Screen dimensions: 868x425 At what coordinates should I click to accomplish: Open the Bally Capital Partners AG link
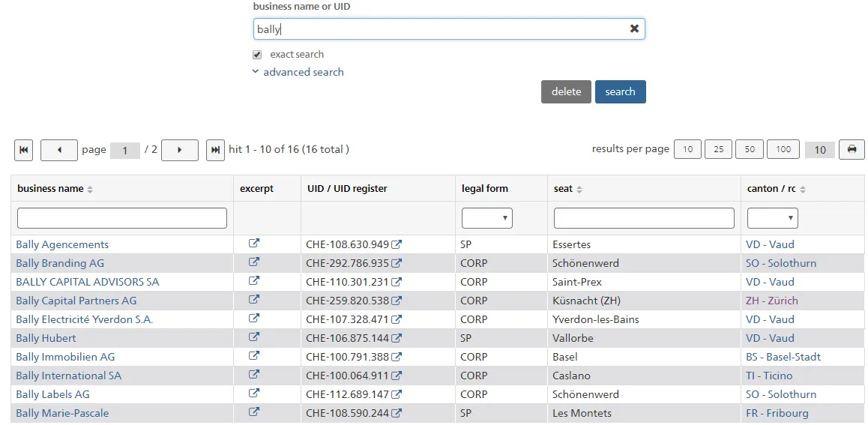[x=76, y=301]
